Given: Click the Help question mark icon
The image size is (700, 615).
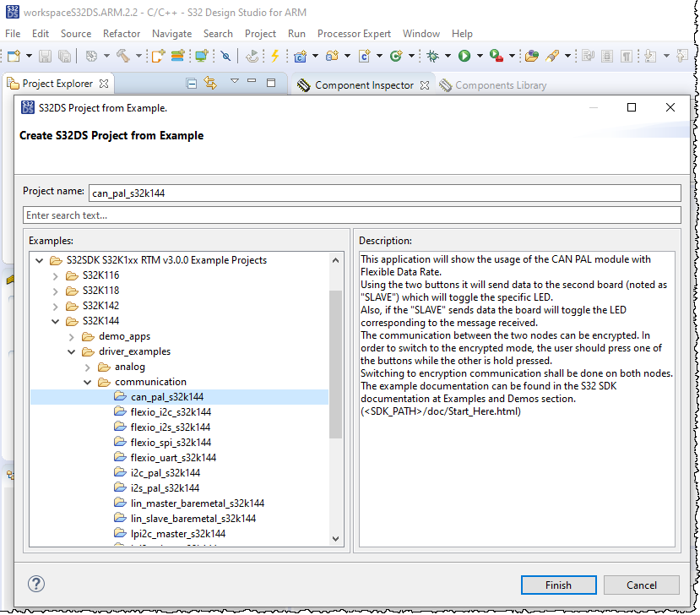Looking at the screenshot, I should point(36,584).
